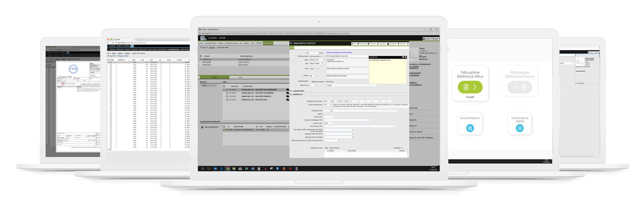Click ALLEGATI in Anagrafica Rifiuti toolbar
The image size is (644, 205).
click(x=381, y=44)
